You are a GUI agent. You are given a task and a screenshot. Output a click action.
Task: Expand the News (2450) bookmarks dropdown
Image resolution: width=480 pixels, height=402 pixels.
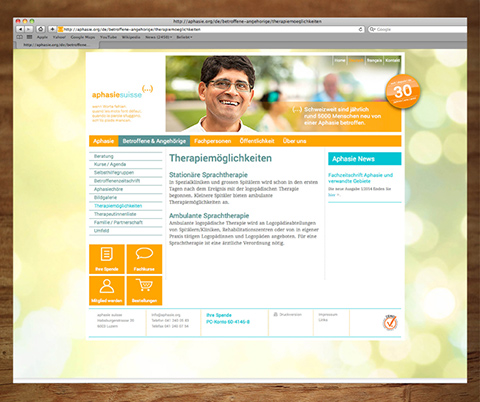tap(158, 37)
